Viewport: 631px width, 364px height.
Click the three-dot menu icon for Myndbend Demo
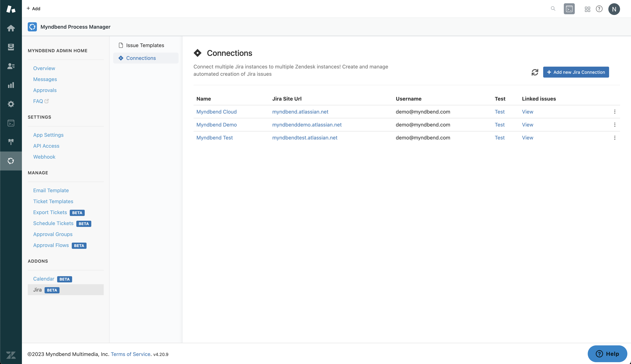point(615,125)
